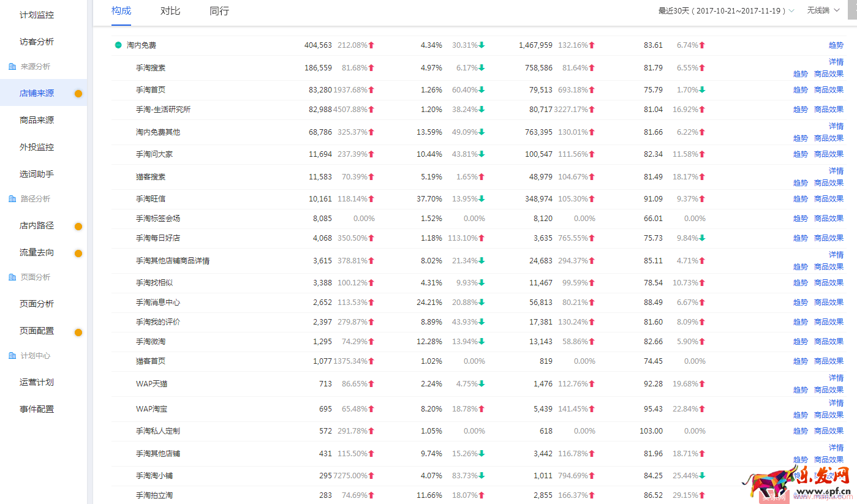
Task: View 趋势 for 手淘找相似
Action: pos(801,283)
